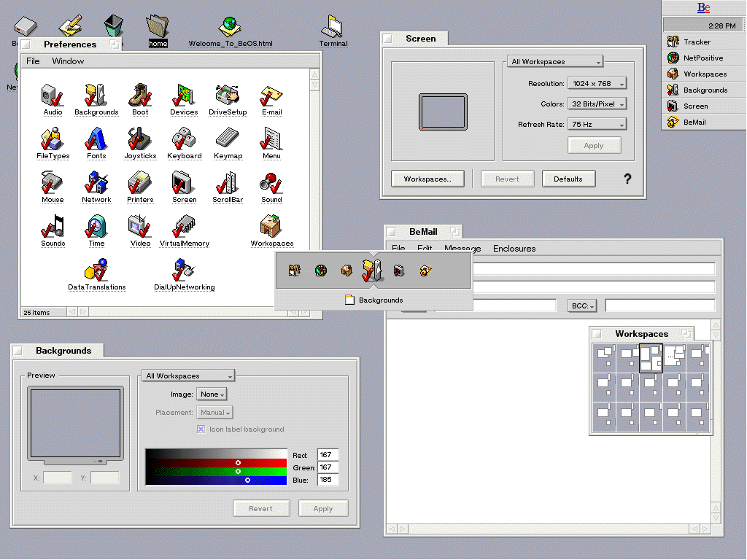Screen dimensions: 747x560
Task: Open the Terminal desktop icon
Action: (x=333, y=28)
